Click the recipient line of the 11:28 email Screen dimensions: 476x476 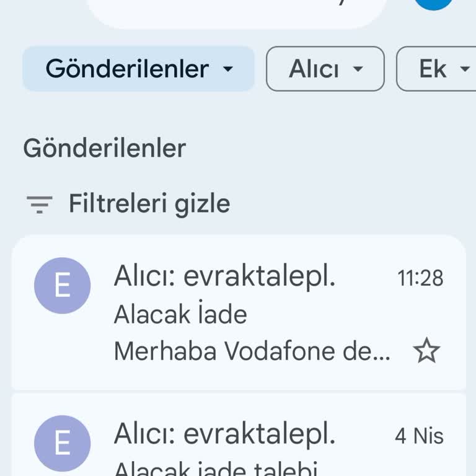(224, 278)
